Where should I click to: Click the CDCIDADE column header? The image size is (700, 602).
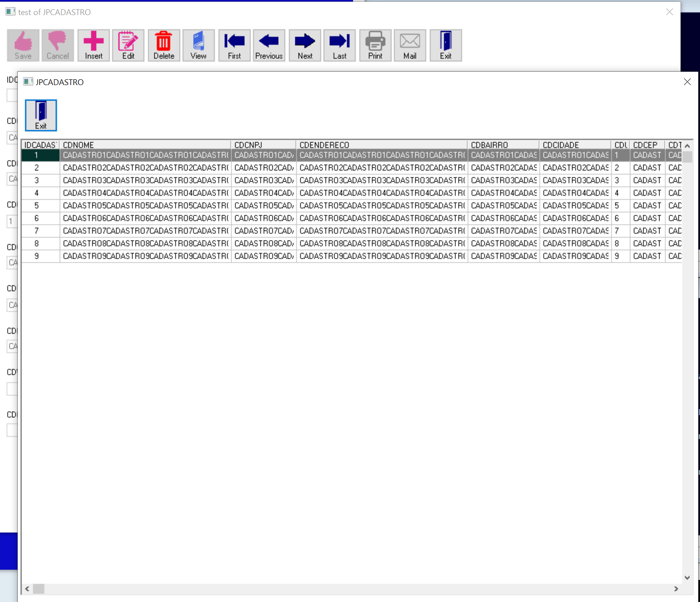pyautogui.click(x=576, y=145)
